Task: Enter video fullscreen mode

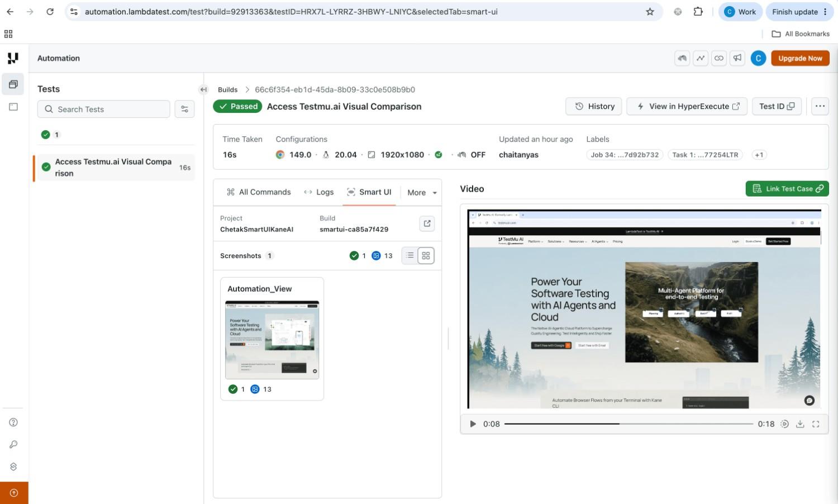Action: [816, 424]
